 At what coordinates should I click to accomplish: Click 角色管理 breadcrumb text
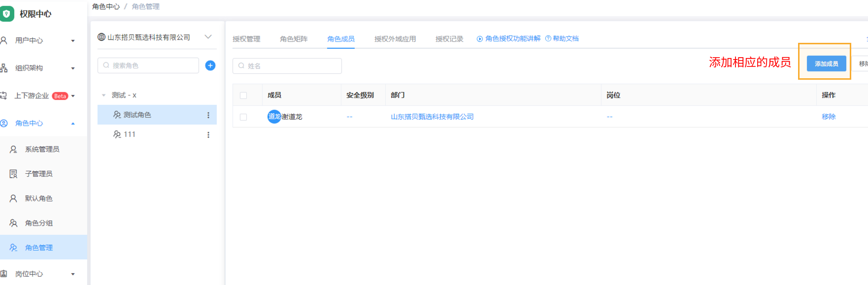(x=146, y=6)
